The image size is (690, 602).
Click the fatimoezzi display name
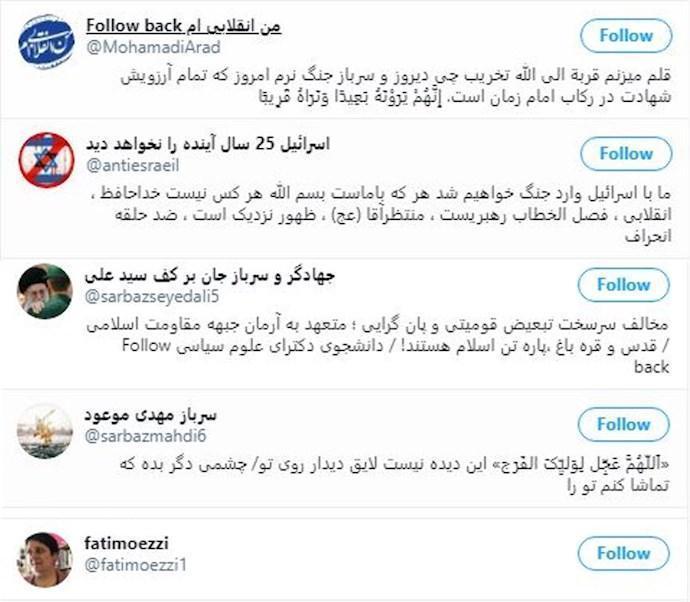[x=126, y=543]
